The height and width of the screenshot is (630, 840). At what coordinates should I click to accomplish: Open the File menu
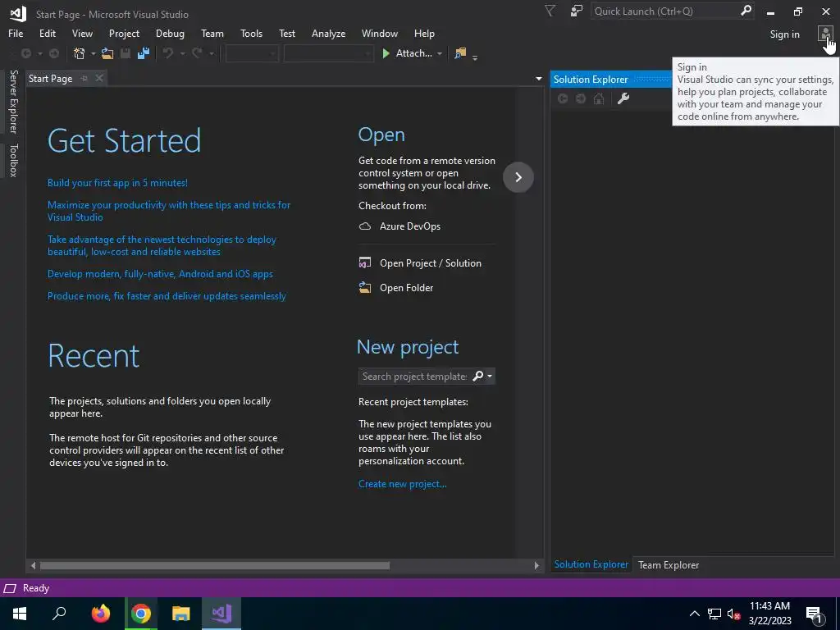16,33
